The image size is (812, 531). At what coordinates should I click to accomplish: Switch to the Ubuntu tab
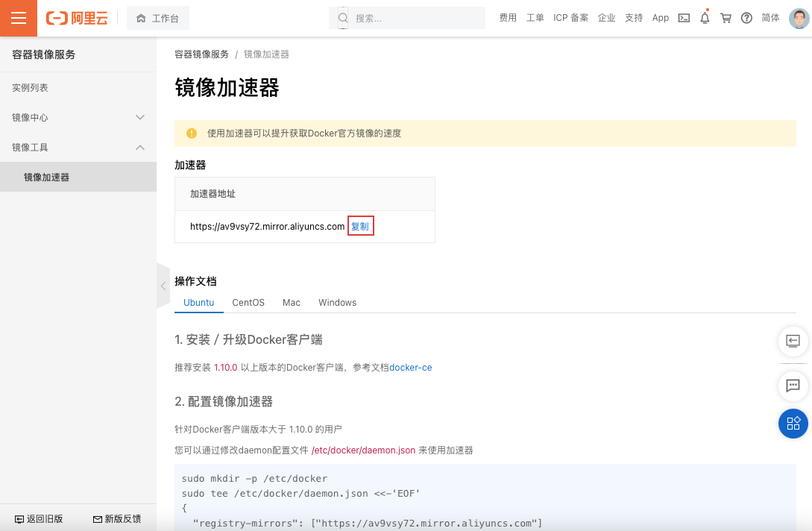(x=199, y=303)
